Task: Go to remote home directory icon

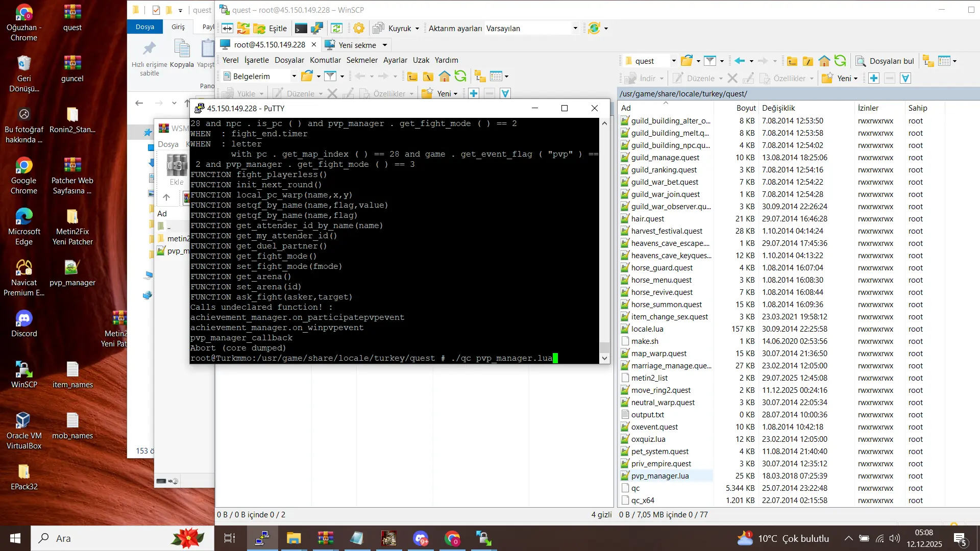Action: pyautogui.click(x=824, y=61)
